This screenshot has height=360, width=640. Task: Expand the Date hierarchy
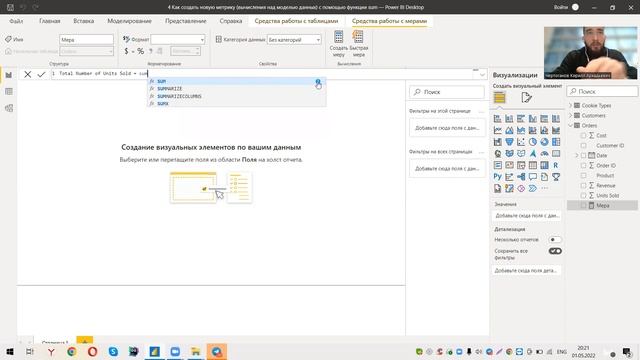point(577,156)
